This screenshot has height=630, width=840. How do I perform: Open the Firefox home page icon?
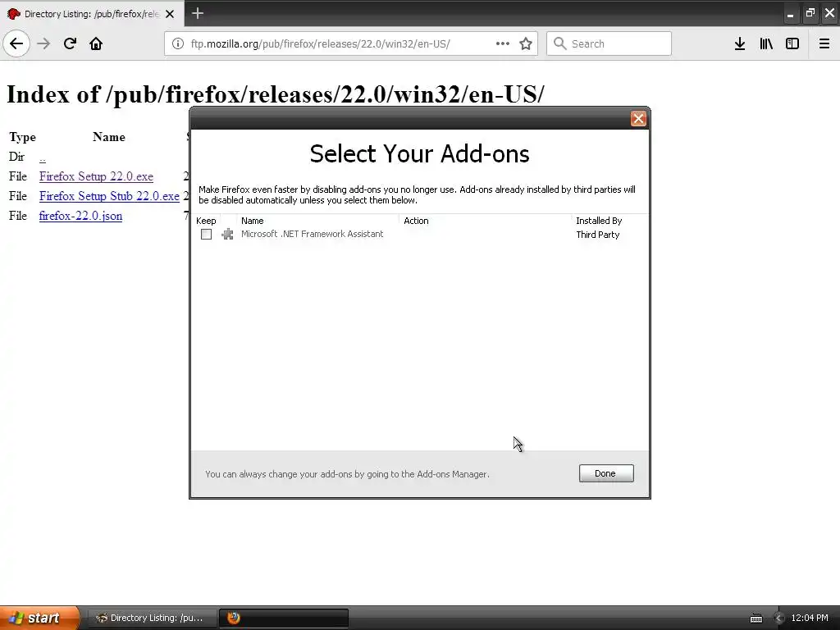point(96,43)
